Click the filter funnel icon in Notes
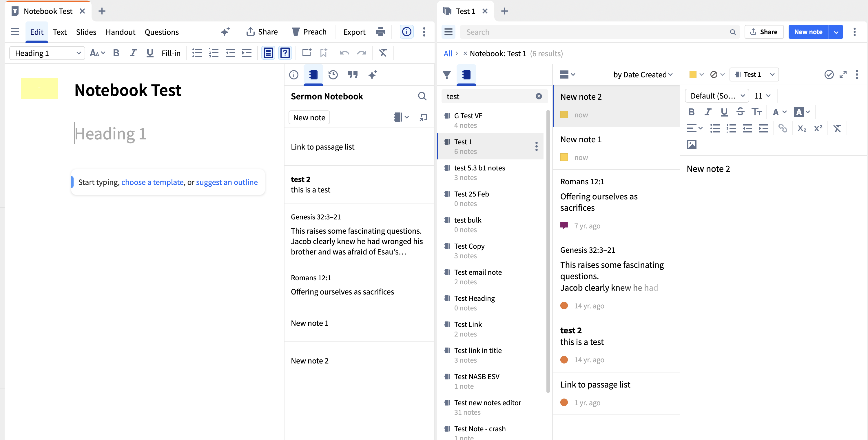Image resolution: width=868 pixels, height=440 pixels. (446, 74)
